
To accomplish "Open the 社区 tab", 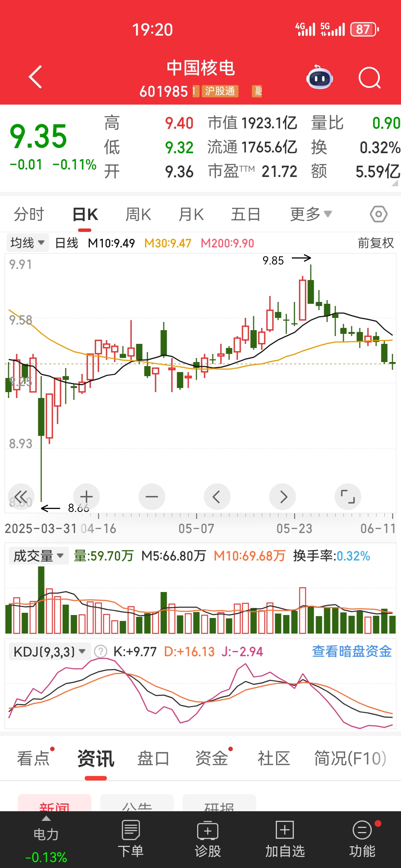I will pos(274,758).
